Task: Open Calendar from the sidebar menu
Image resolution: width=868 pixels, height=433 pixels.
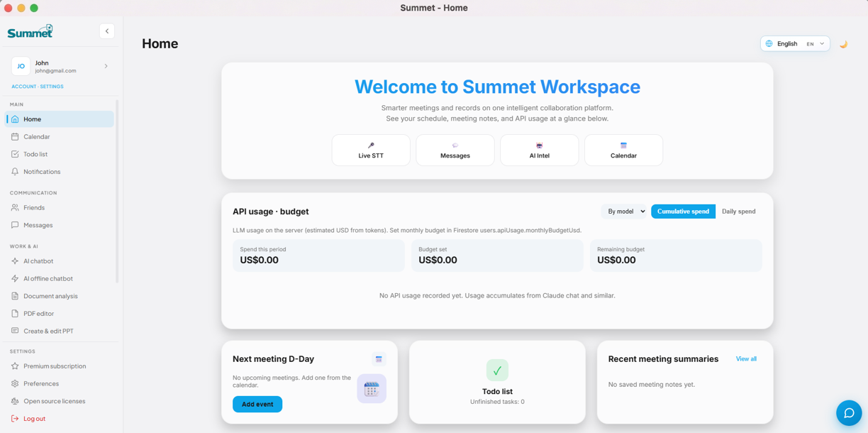Action: click(60, 136)
